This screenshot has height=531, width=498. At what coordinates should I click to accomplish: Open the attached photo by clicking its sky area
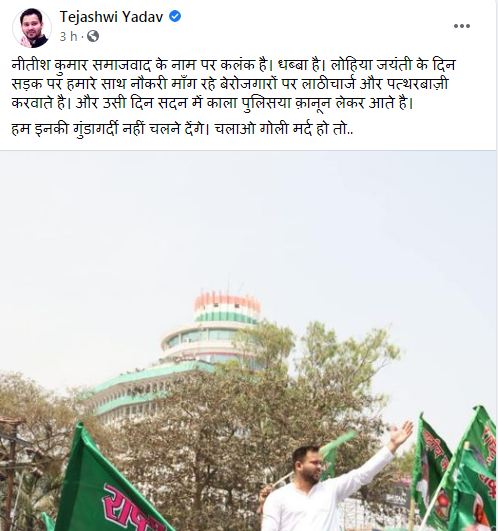[249, 217]
